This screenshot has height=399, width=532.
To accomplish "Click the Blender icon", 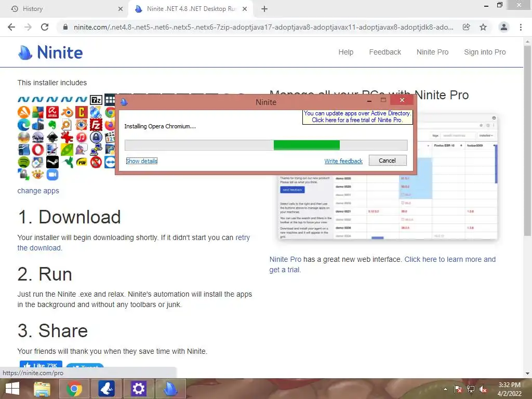I will tap(67, 112).
